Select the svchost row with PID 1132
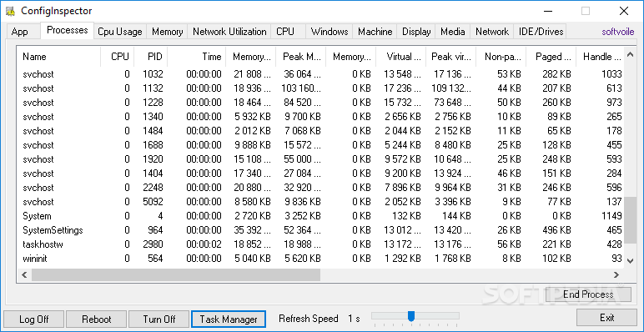This screenshot has width=644, height=332. 321,88
